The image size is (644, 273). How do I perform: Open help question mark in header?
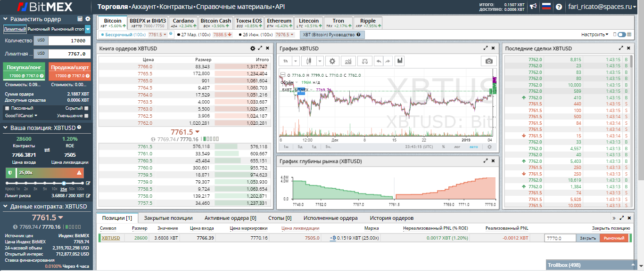tap(559, 7)
